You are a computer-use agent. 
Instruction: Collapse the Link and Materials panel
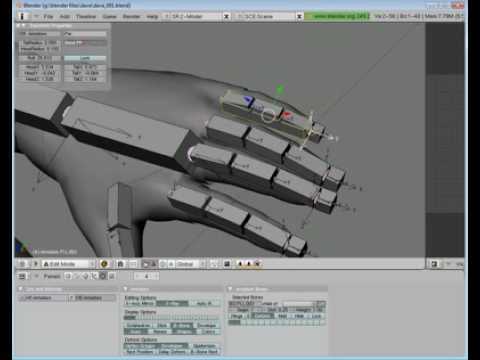click(x=20, y=289)
